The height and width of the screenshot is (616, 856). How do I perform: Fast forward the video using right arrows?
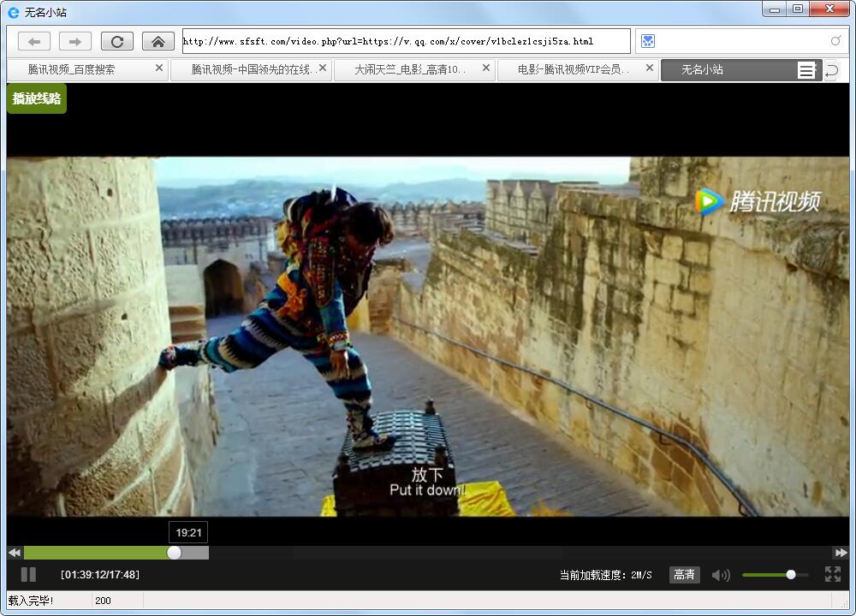pyautogui.click(x=841, y=553)
